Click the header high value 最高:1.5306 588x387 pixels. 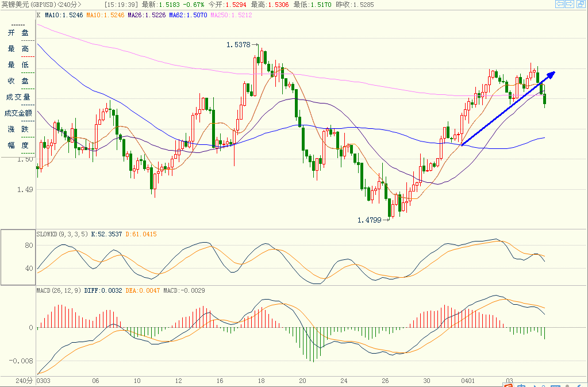pos(270,5)
